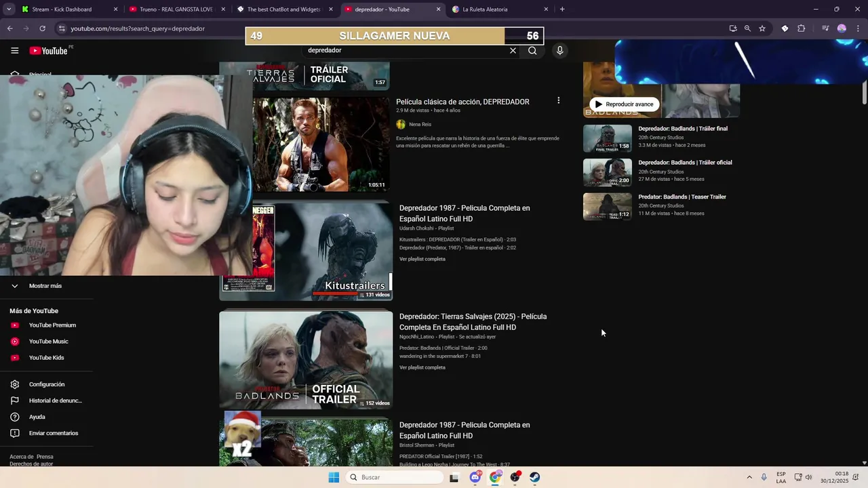Open Ver playlist completa under Tierras Salvajes playlist
Image resolution: width=868 pixels, height=488 pixels.
422,367
